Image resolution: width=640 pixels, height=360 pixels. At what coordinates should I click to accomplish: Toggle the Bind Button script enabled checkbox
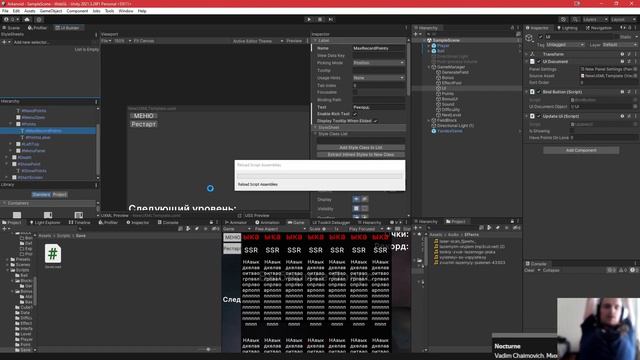539,92
